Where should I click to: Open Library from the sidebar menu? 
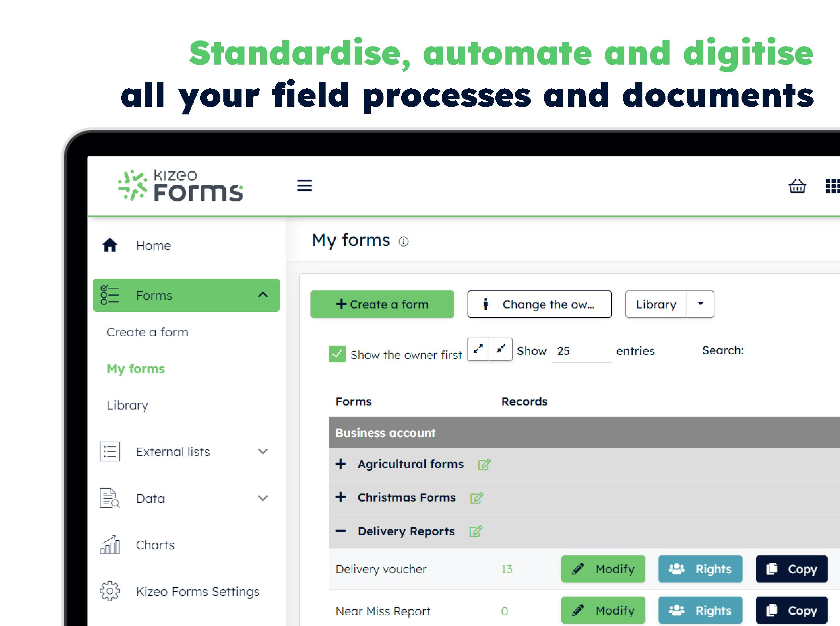(127, 405)
